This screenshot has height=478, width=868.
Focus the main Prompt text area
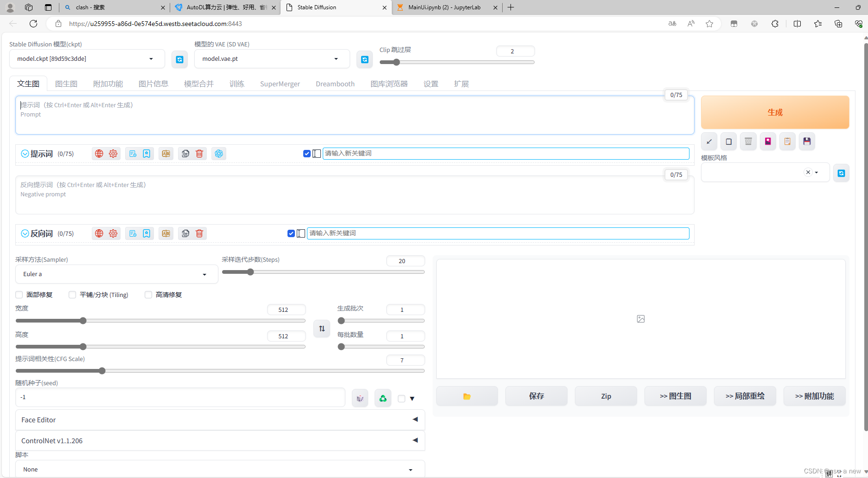[355, 115]
